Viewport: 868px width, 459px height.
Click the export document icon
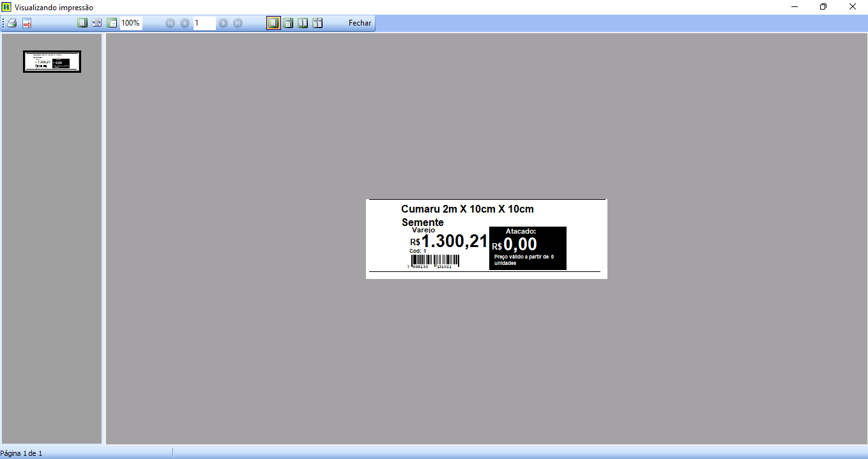27,23
